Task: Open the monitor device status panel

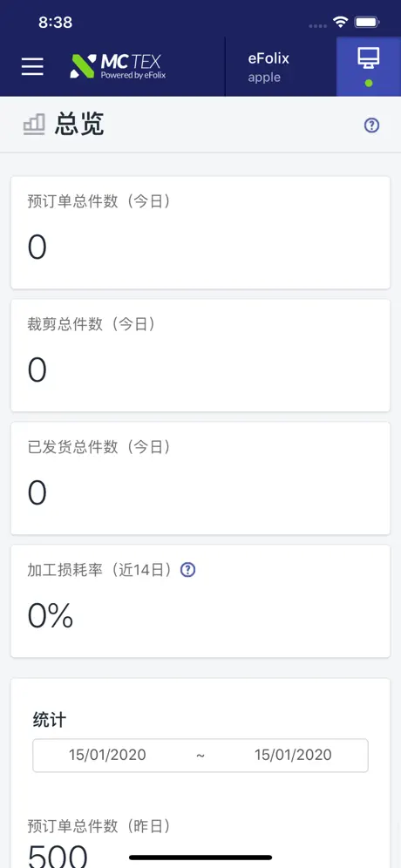Action: tap(369, 66)
